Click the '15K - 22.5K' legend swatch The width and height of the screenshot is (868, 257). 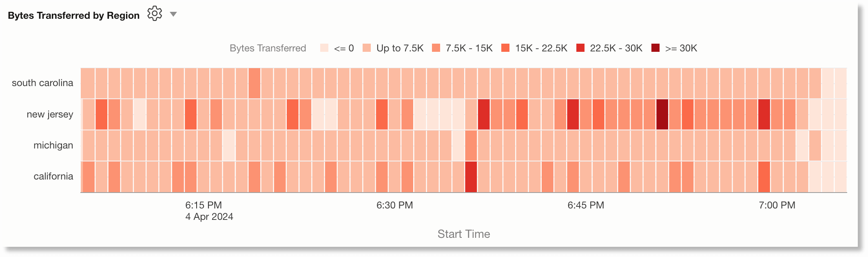[505, 48]
